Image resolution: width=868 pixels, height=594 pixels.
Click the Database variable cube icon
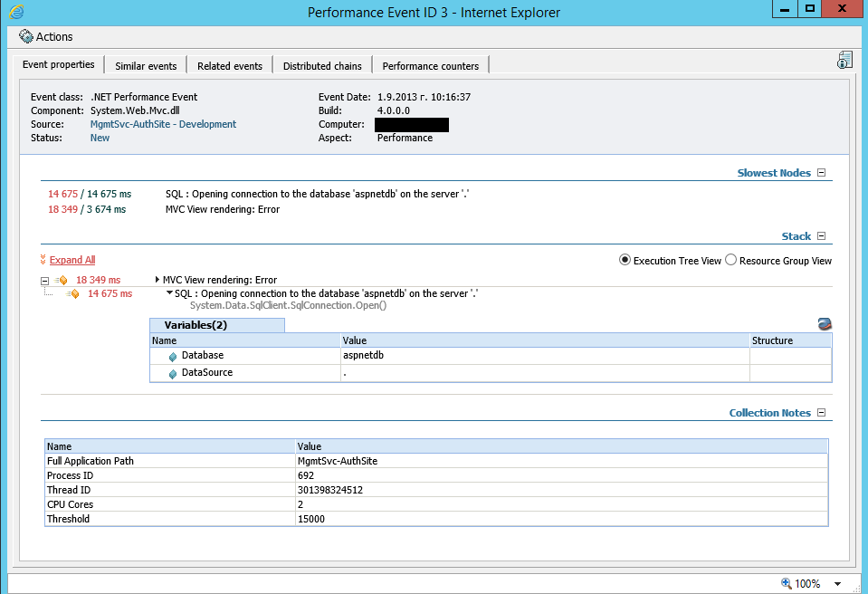tap(173, 357)
